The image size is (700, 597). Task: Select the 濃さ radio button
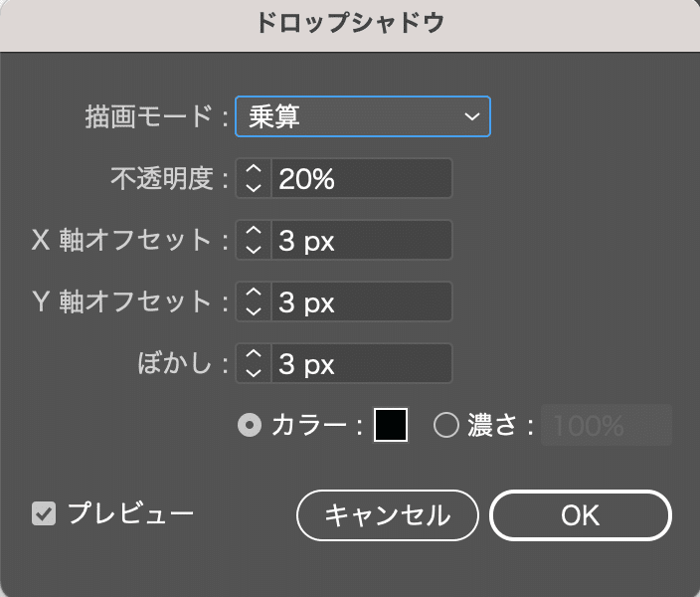click(446, 425)
